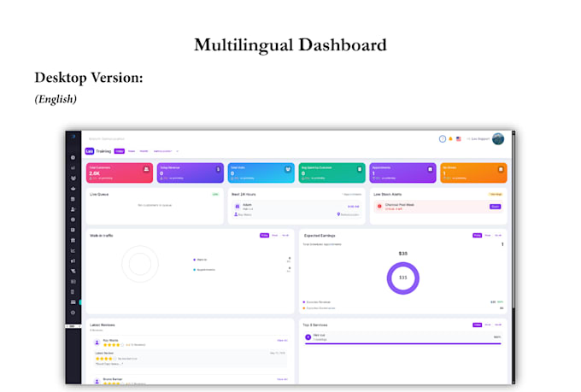This screenshot has height=392, width=581.
Task: Click the customers icon on Total Customers card
Action: 146,169
